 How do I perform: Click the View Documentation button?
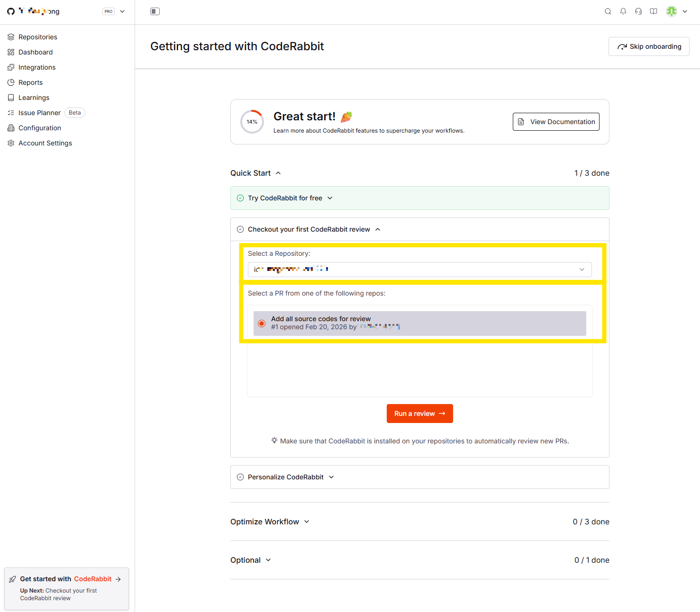coord(556,122)
